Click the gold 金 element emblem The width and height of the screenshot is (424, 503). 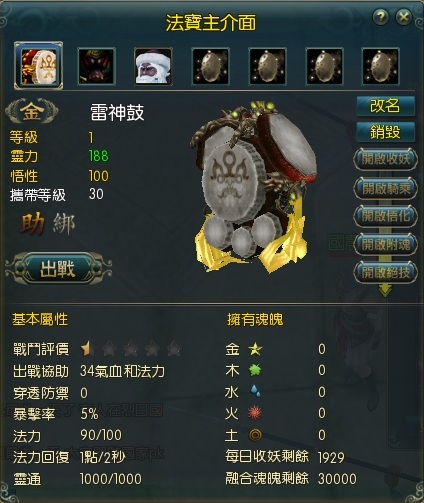tap(32, 111)
